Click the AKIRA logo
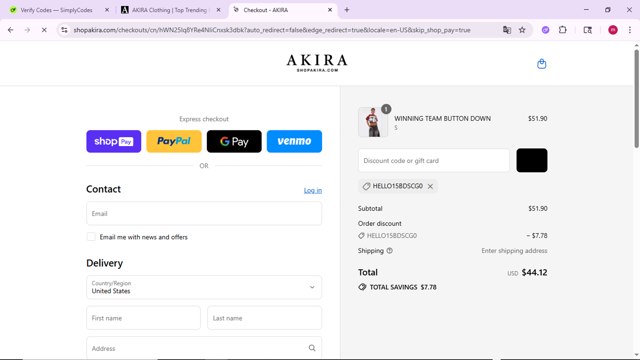This screenshot has height=360, width=640. (x=317, y=63)
